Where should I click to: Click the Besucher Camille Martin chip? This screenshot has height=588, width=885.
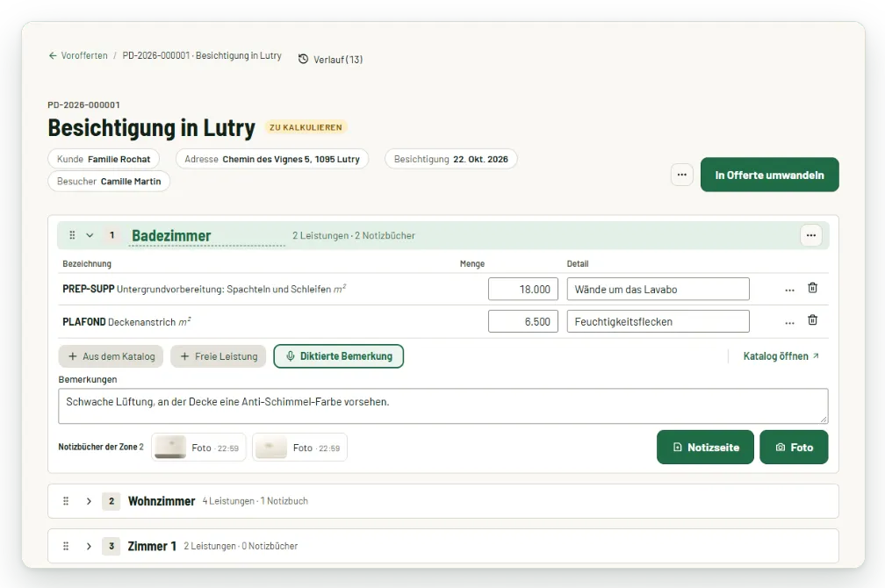(x=109, y=181)
